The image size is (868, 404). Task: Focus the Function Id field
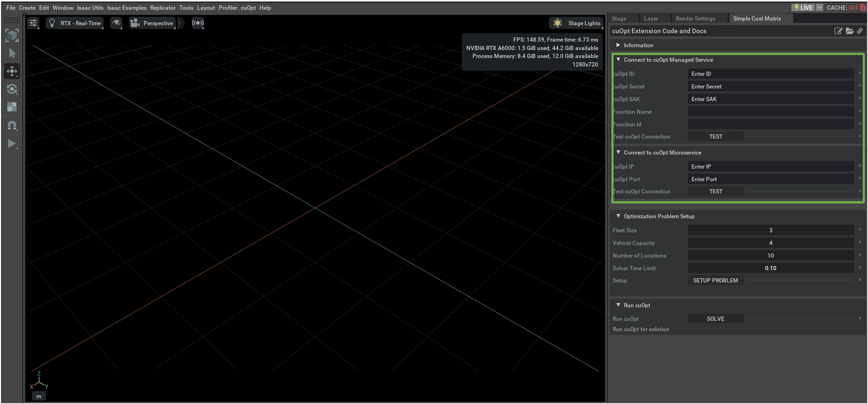click(771, 124)
